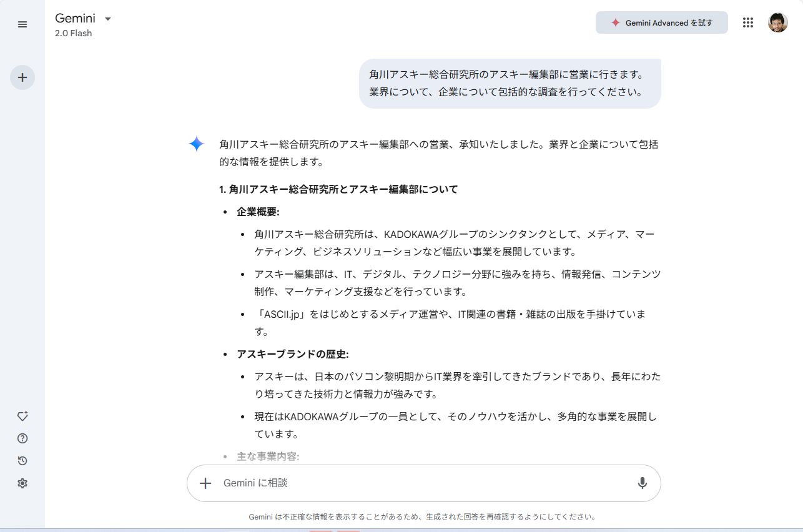Open activity history clock icon

(x=22, y=461)
